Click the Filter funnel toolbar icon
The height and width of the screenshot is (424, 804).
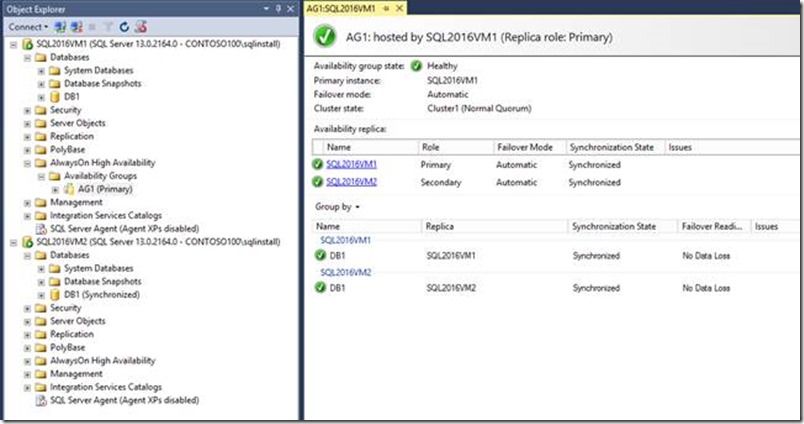pos(108,27)
